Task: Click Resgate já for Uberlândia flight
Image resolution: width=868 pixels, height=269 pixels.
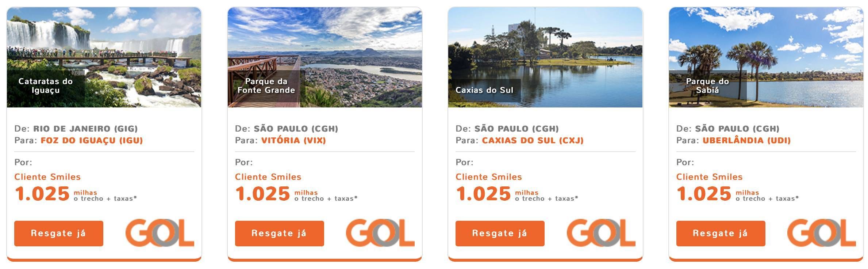Action: (721, 233)
